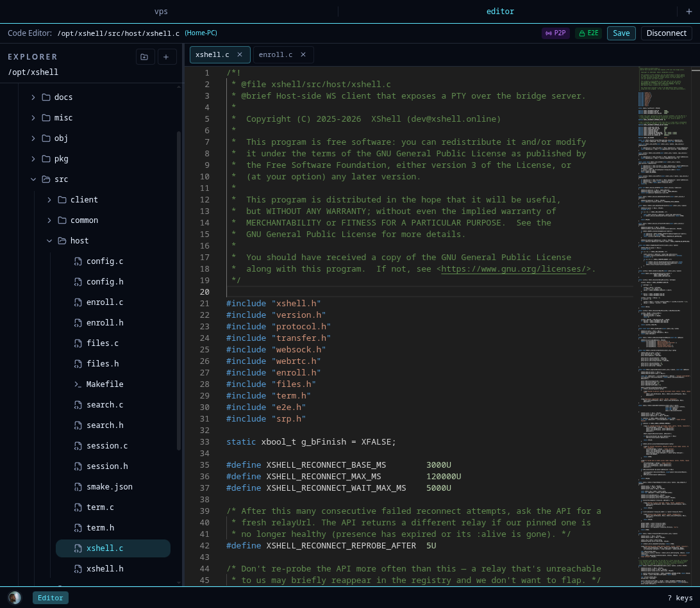Click the Editor mode badge in status bar
Screen dimensions: 700x608
51,598
